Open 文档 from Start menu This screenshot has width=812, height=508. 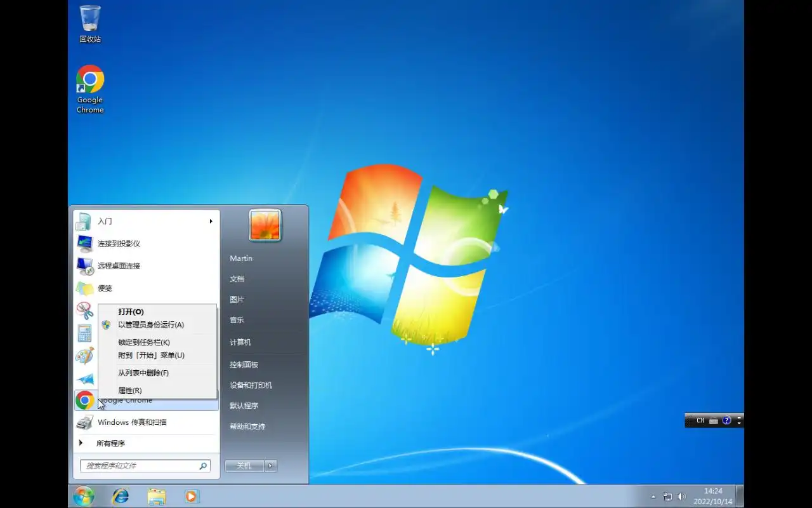point(237,279)
